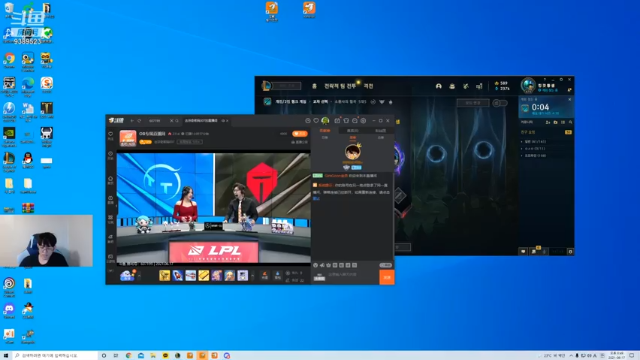The height and width of the screenshot is (360, 640).
Task: Open the chat bubble icon in League social footer
Action: 523,252
